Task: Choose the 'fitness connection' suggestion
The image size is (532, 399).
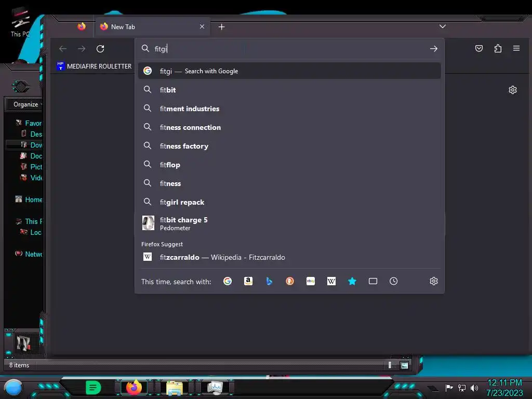Action: tap(289, 127)
